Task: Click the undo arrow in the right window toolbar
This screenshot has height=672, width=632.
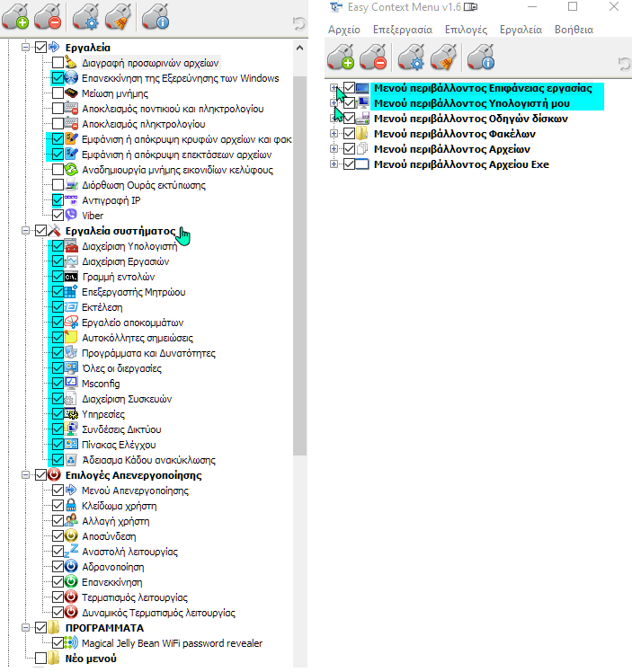Action: click(x=625, y=65)
